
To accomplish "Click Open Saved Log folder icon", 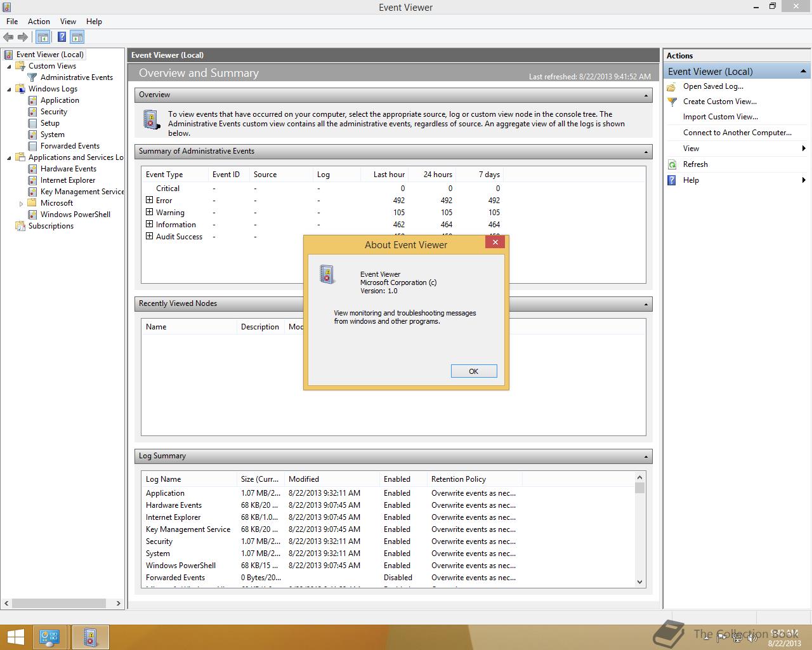I will click(672, 86).
